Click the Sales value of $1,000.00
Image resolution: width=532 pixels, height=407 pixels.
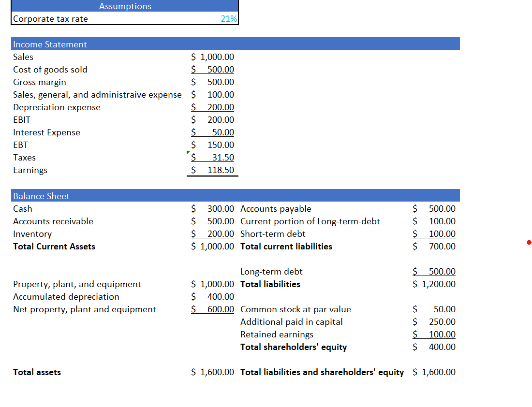point(213,57)
